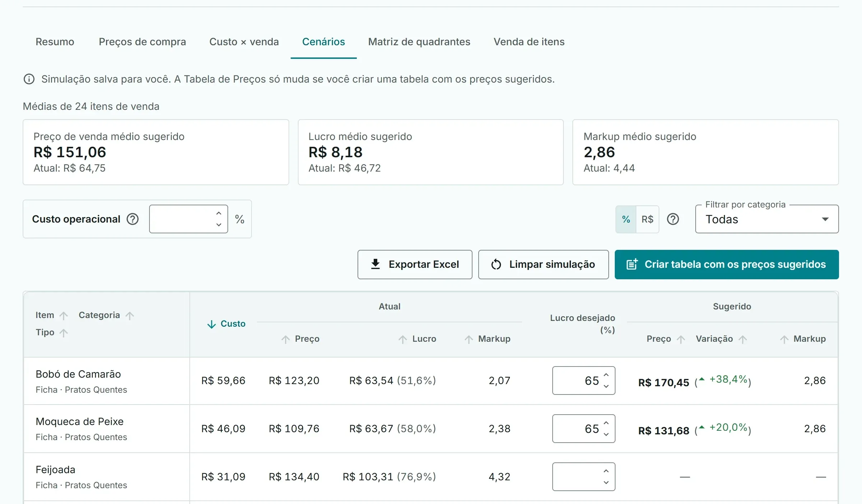862x504 pixels.
Task: Open Filtrar por categoria dropdown
Action: (x=767, y=219)
